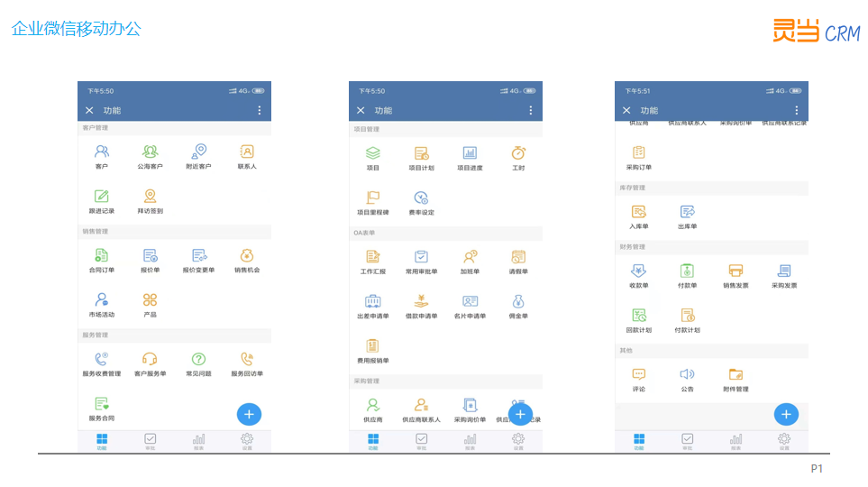
Task: Tap the 佣金单 commission icon
Action: click(518, 301)
